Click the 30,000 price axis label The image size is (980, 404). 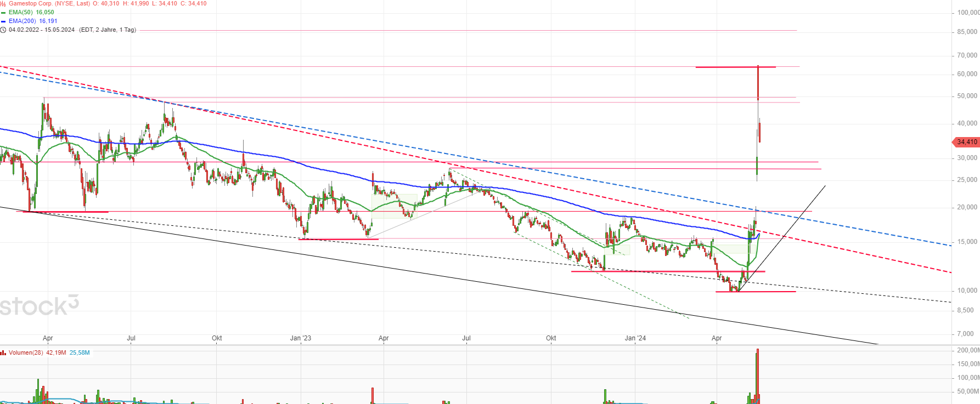pos(967,158)
